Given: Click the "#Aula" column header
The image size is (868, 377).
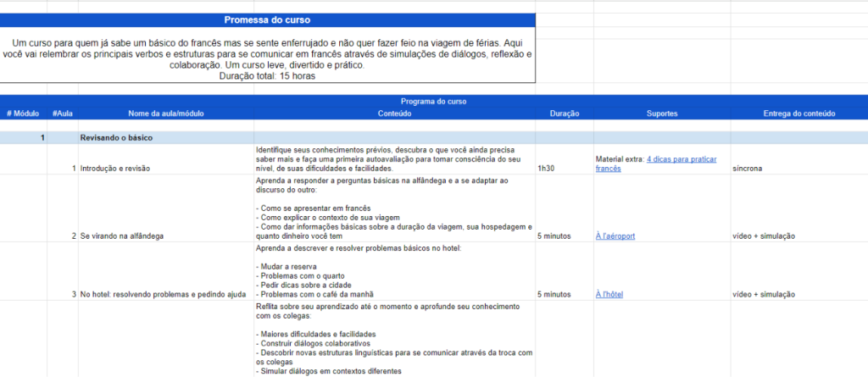Looking at the screenshot, I should (61, 113).
